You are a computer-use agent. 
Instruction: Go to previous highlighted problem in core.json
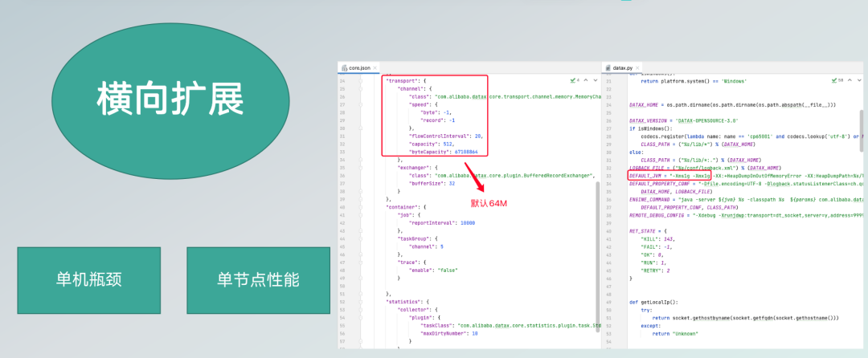(586, 80)
